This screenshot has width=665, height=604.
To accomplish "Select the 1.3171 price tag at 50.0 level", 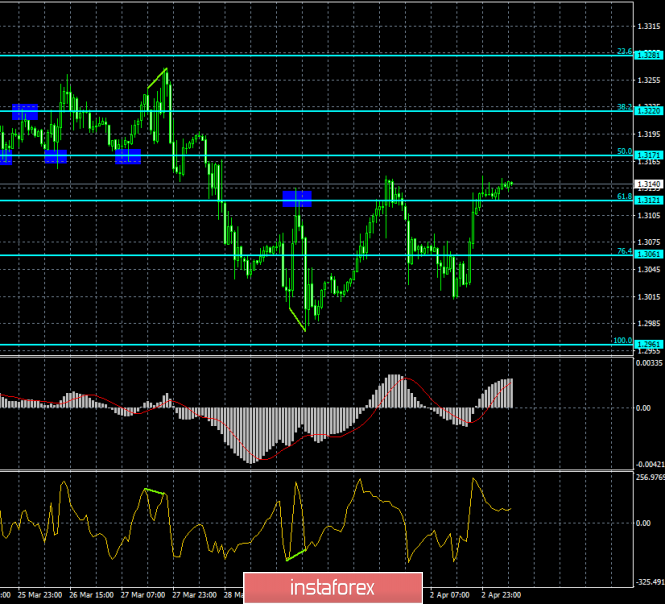I will 647,155.
